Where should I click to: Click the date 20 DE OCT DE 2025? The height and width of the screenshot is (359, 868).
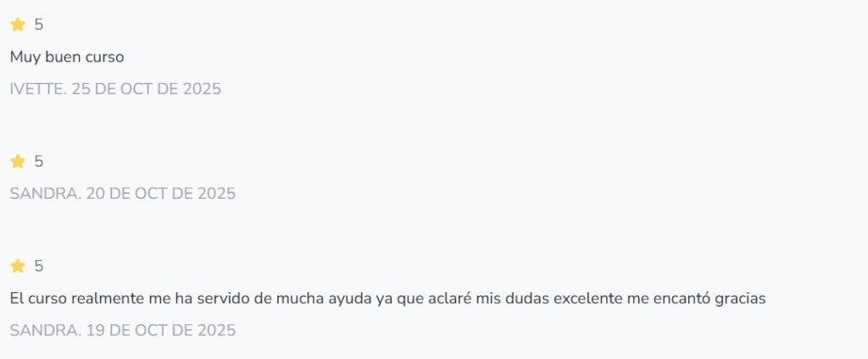[161, 193]
